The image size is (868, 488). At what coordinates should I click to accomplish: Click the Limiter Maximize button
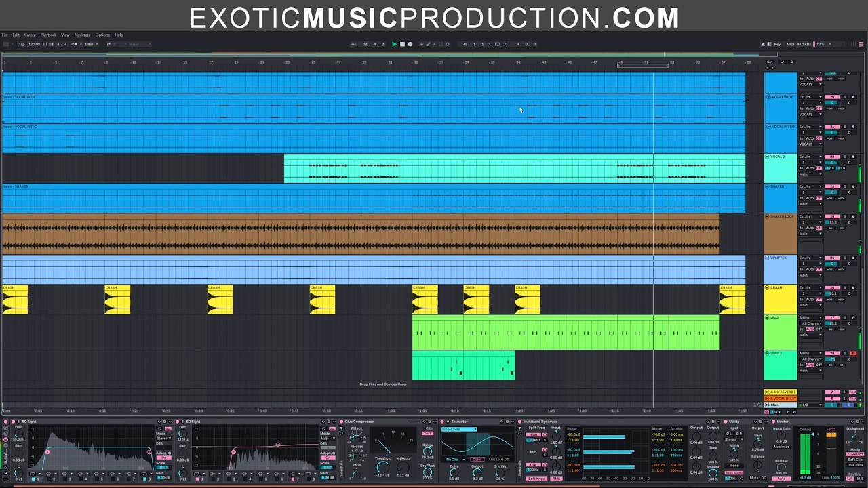point(781,447)
